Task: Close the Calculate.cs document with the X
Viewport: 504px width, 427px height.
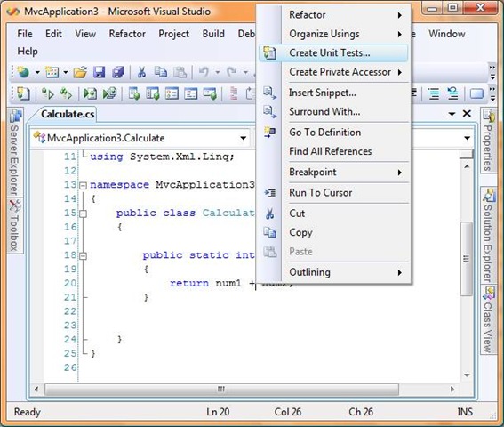Action: 467,113
